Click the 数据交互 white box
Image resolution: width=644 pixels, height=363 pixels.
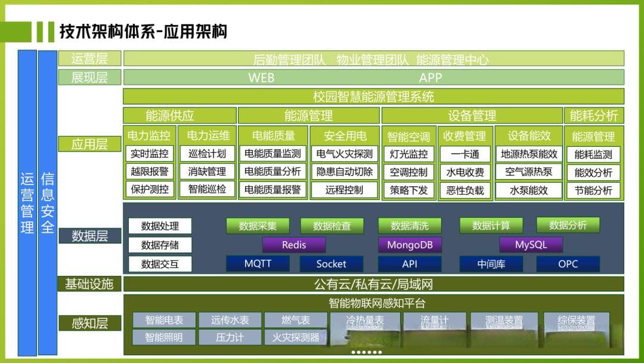pos(160,264)
